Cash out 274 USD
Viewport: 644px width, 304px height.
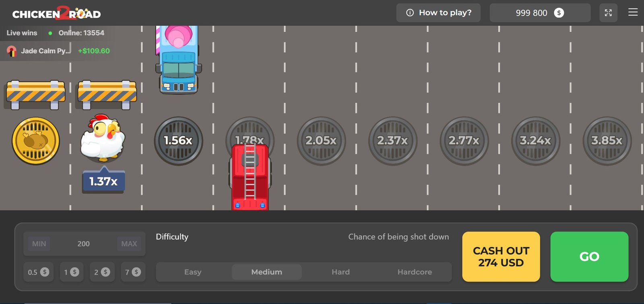[501, 256]
